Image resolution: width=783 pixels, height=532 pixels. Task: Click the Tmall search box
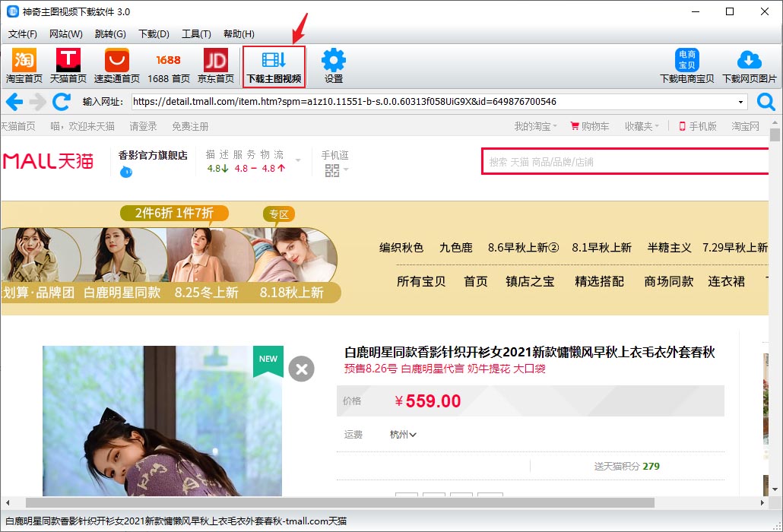[x=625, y=162]
